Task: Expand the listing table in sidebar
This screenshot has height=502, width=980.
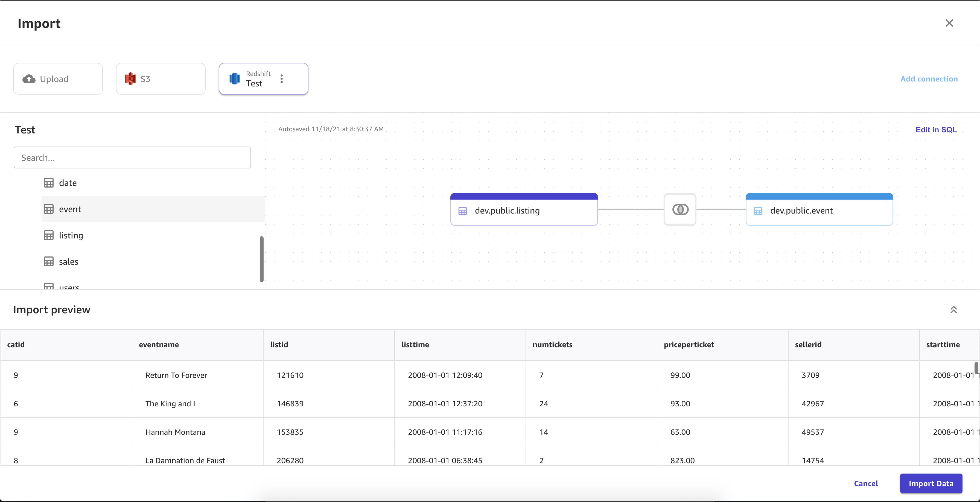Action: (x=71, y=235)
